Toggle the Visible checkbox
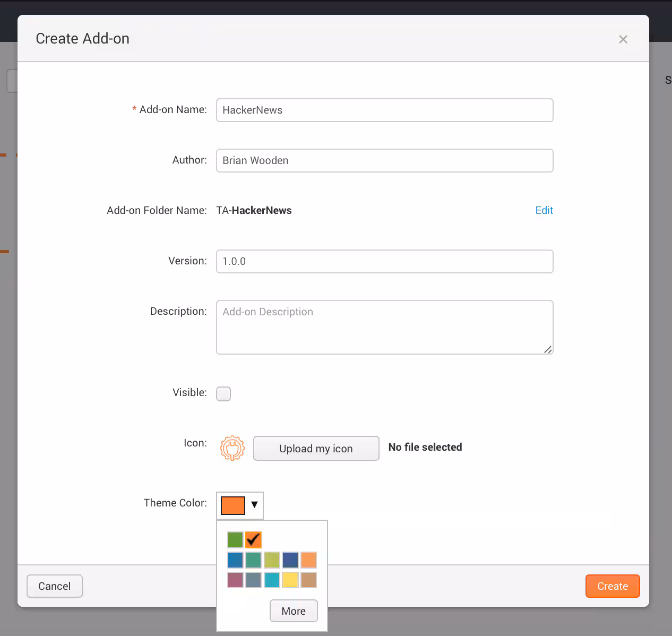Screen dimensions: 672x636 223,393
